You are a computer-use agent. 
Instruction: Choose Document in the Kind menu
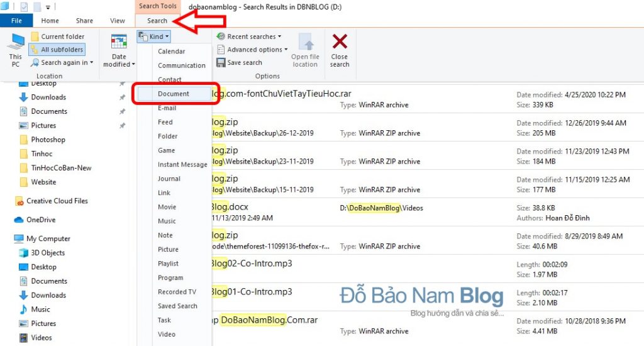(x=175, y=94)
